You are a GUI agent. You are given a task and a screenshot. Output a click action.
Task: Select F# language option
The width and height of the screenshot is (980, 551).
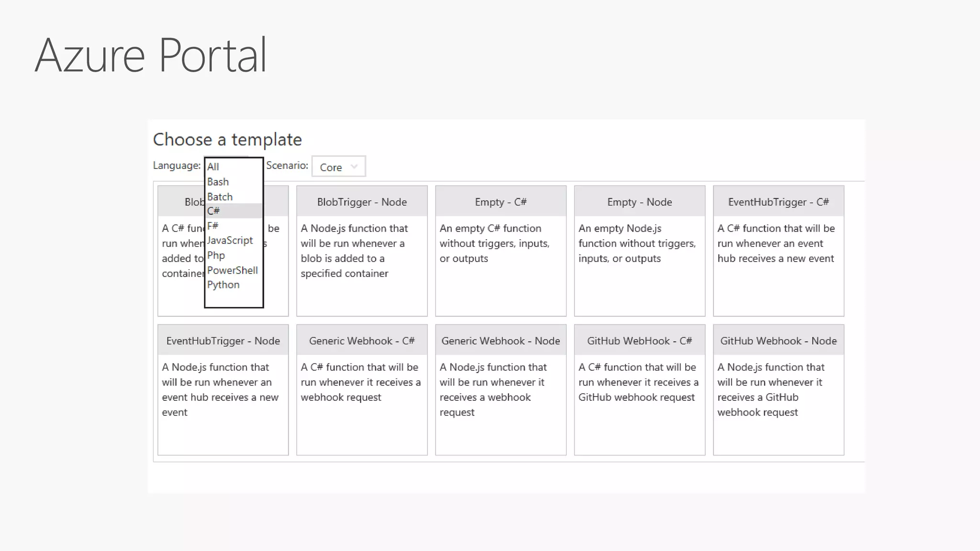[213, 226]
